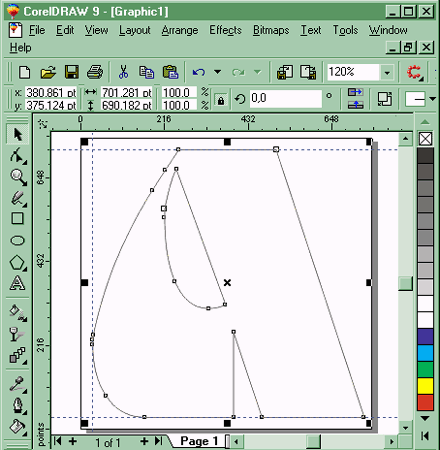Mirror the object horizontally

(355, 92)
